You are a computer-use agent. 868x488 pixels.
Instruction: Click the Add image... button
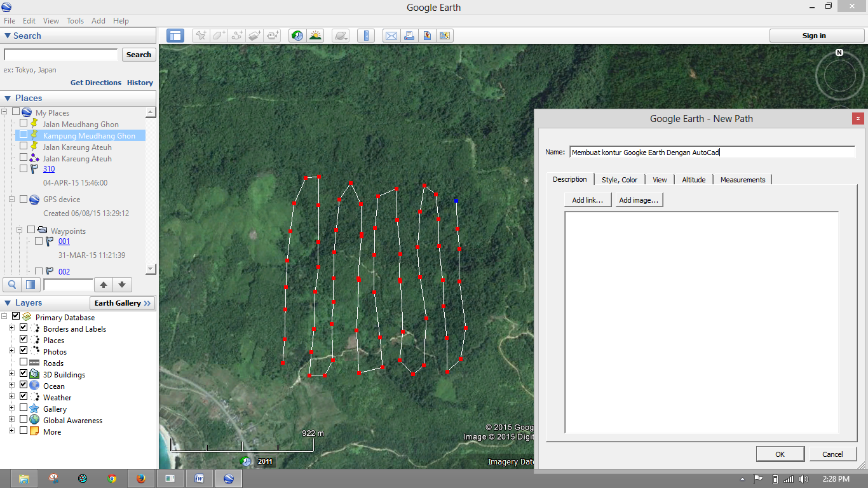coord(639,200)
